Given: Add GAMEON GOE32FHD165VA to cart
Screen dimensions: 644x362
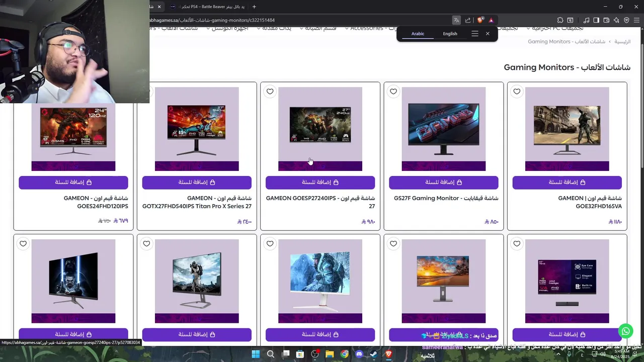Looking at the screenshot, I should 567,182.
